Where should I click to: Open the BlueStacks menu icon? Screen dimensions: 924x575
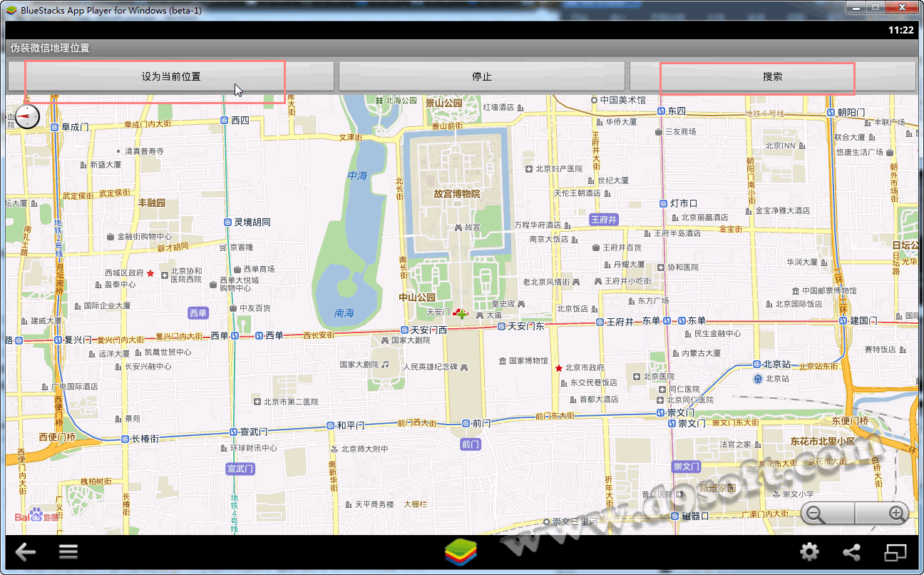[x=68, y=551]
